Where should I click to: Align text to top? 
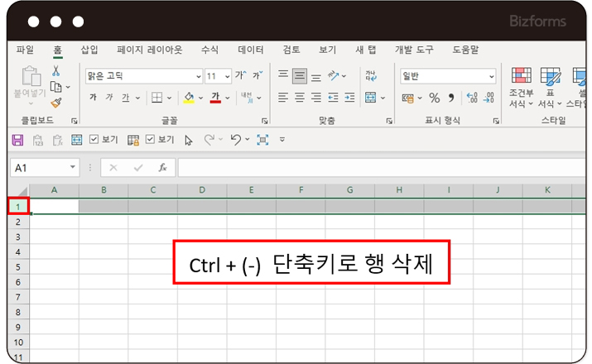tap(283, 75)
